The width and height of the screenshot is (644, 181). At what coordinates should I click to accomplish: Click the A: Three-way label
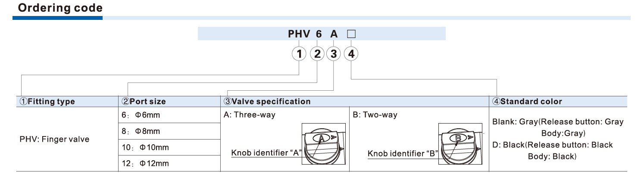click(249, 115)
